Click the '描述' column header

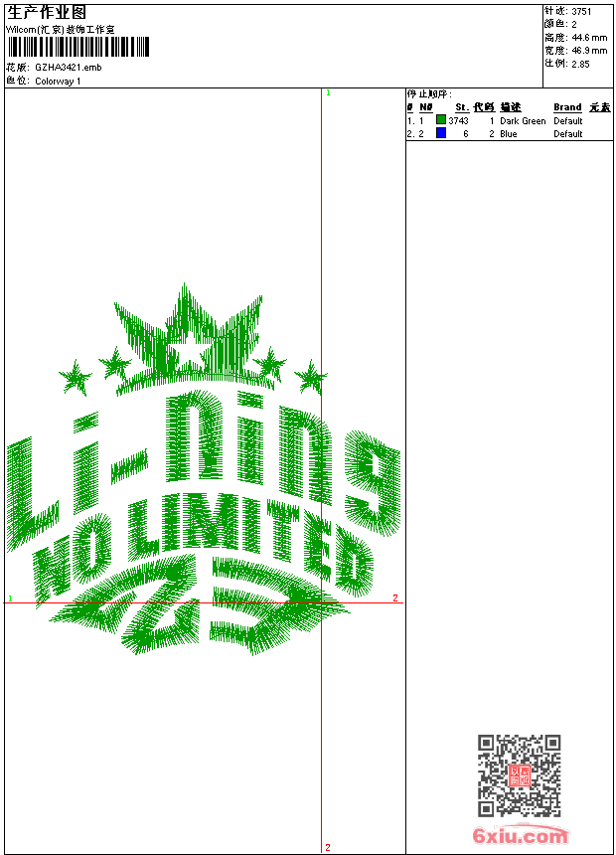coord(511,107)
